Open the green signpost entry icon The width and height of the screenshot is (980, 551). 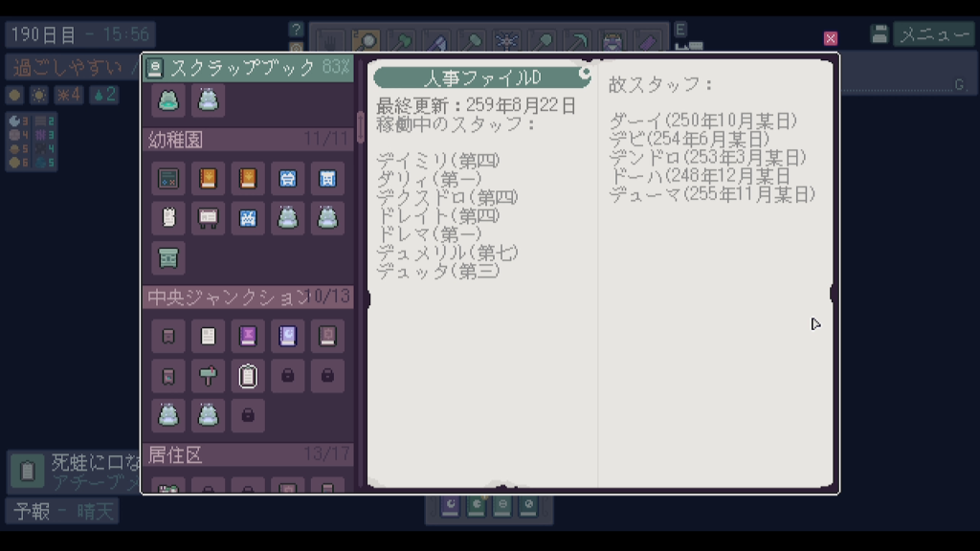(x=208, y=376)
